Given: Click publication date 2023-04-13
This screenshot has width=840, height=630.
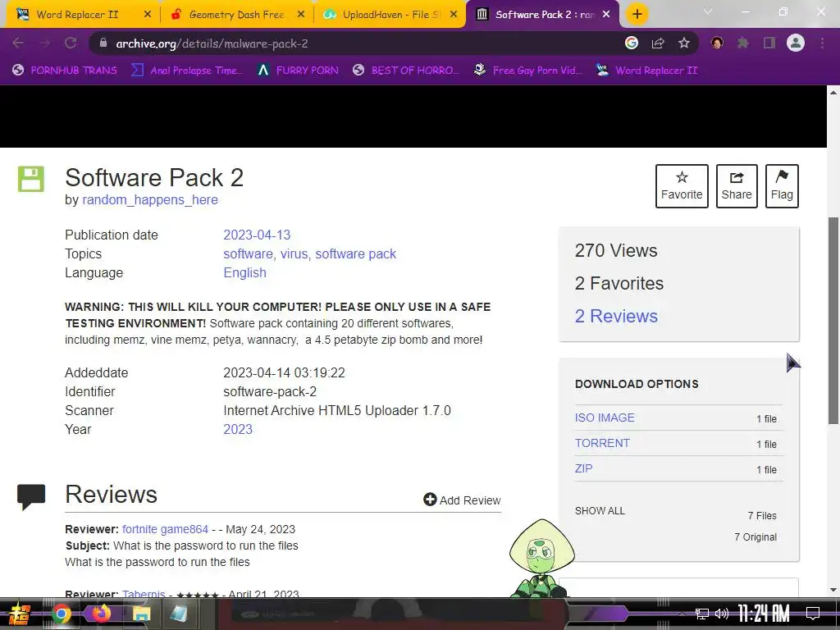Looking at the screenshot, I should click(x=257, y=235).
